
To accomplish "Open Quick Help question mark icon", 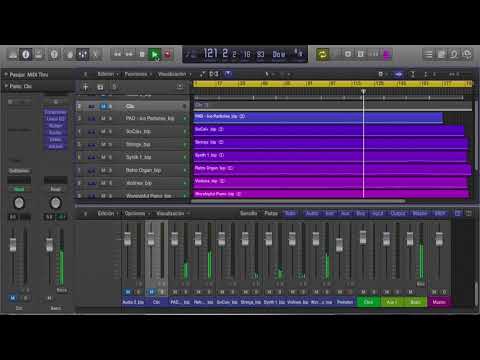I will coord(54,54).
